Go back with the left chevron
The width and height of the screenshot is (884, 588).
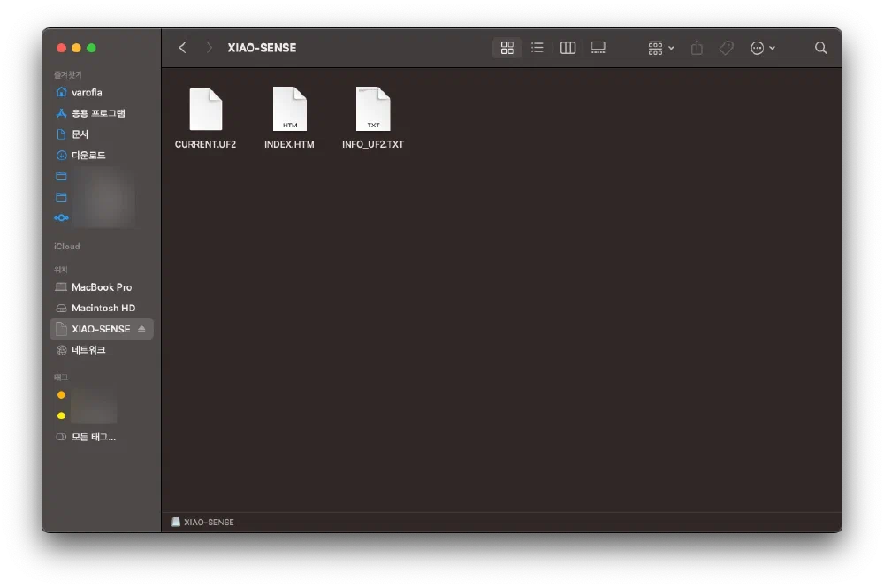[182, 48]
